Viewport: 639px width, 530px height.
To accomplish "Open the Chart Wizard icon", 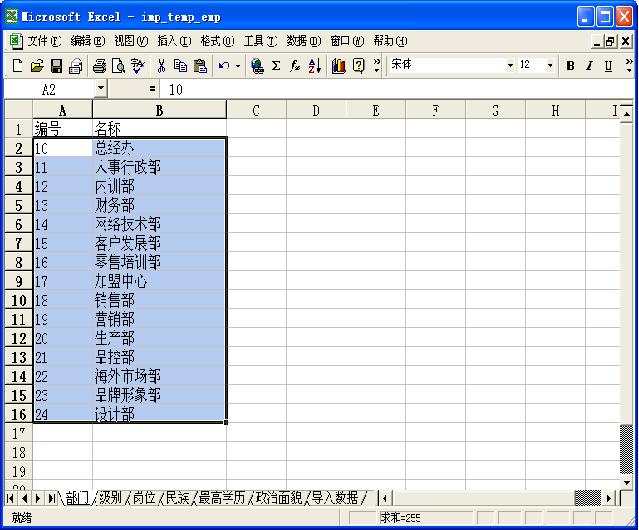I will [338, 66].
